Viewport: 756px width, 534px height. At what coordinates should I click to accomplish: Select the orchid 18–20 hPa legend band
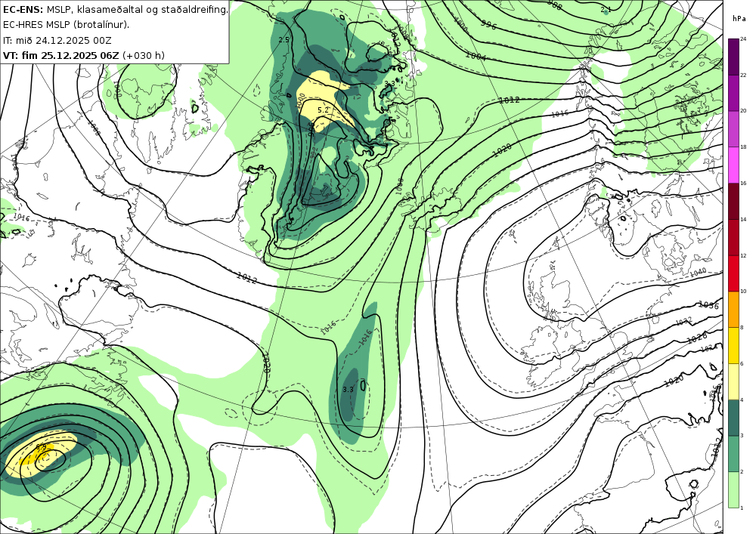733,128
